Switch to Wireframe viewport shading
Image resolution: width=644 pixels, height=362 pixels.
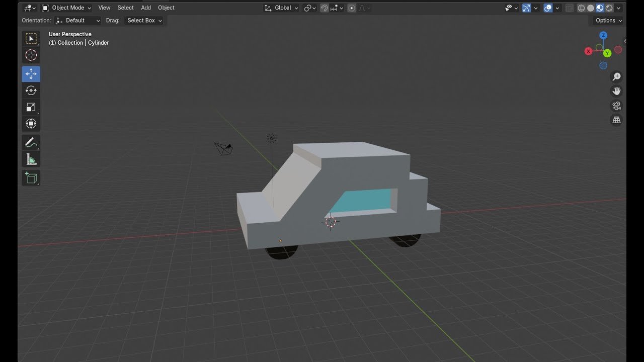pyautogui.click(x=581, y=8)
